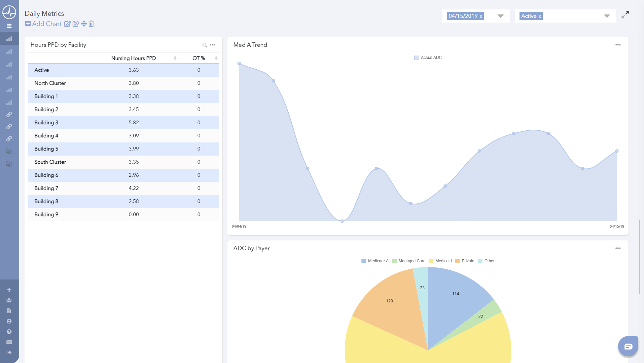This screenshot has width=644, height=363.
Task: Toggle Private legend item
Action: tap(465, 261)
